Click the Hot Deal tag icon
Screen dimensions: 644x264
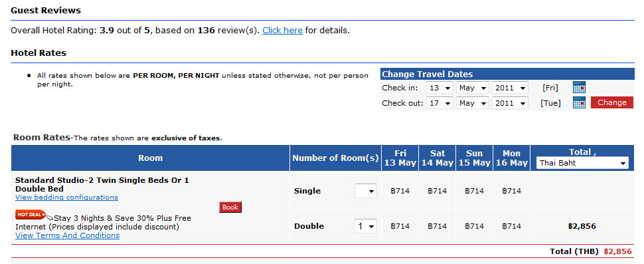pyautogui.click(x=34, y=215)
